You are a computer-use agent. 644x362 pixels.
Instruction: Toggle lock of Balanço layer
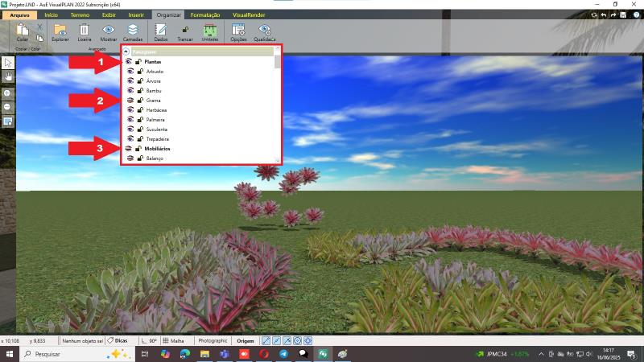[x=140, y=158]
